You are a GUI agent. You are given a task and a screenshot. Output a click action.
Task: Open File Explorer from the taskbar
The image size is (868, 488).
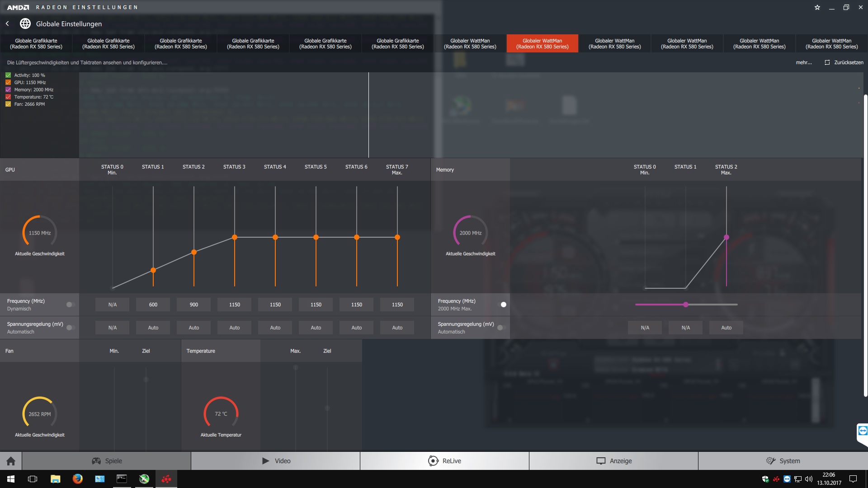coord(55,479)
